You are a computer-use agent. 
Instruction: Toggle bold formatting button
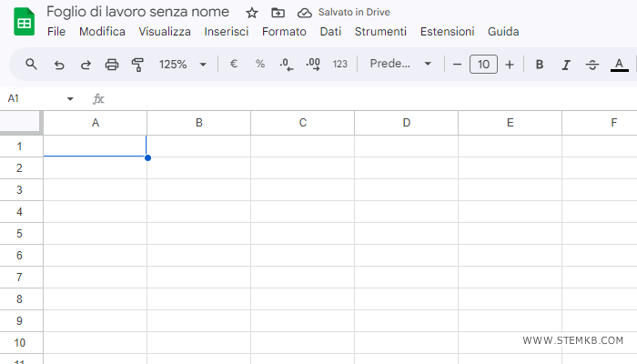[540, 65]
